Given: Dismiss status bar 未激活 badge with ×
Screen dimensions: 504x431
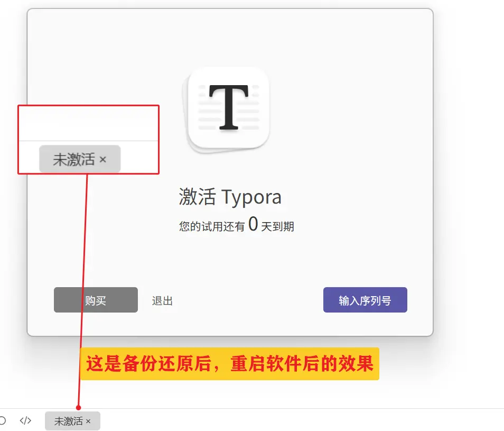Looking at the screenshot, I should pos(88,421).
